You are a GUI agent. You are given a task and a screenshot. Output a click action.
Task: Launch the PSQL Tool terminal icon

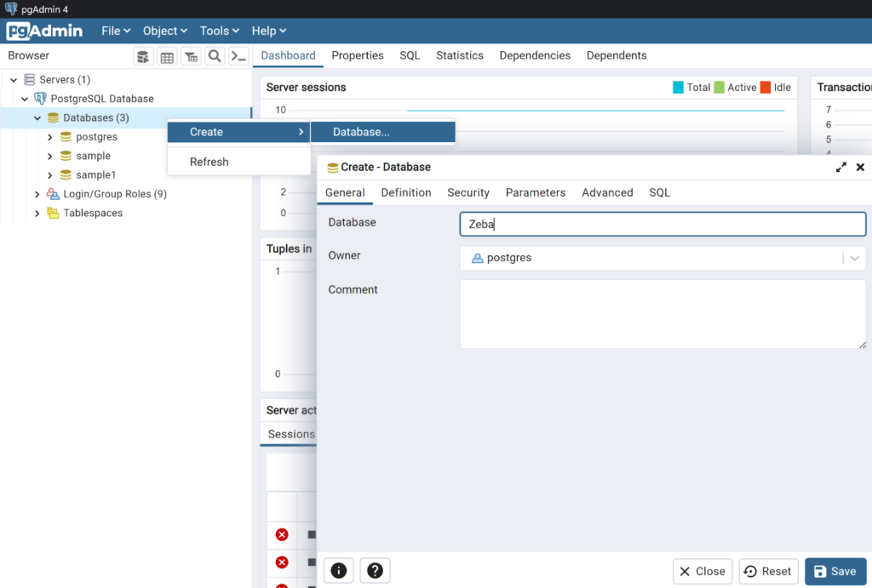(238, 55)
